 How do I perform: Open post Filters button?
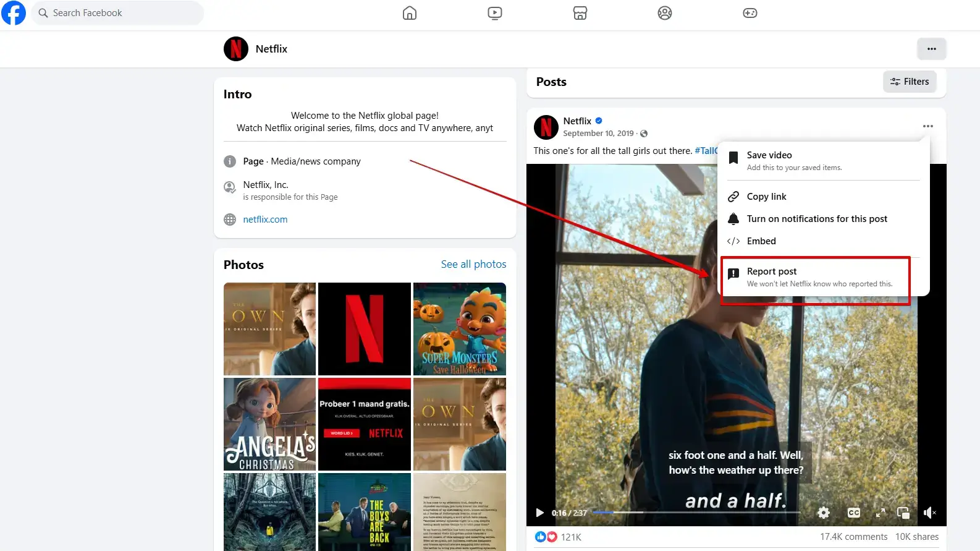[x=910, y=82]
